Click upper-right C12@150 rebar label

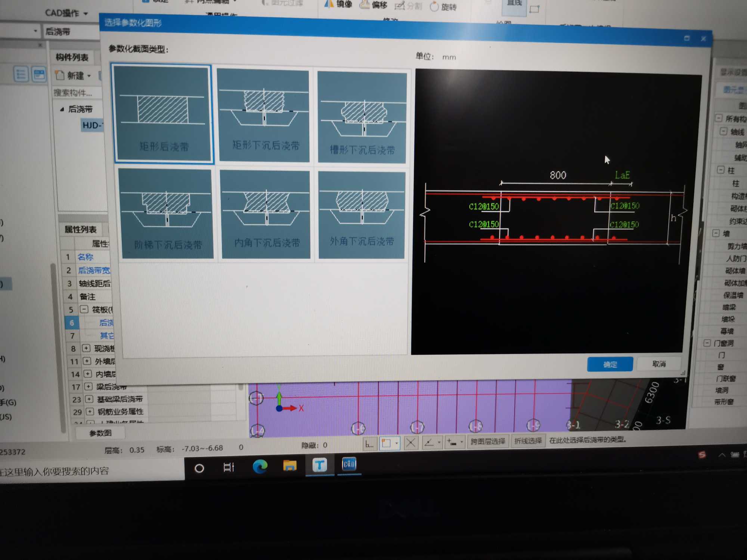coord(624,206)
